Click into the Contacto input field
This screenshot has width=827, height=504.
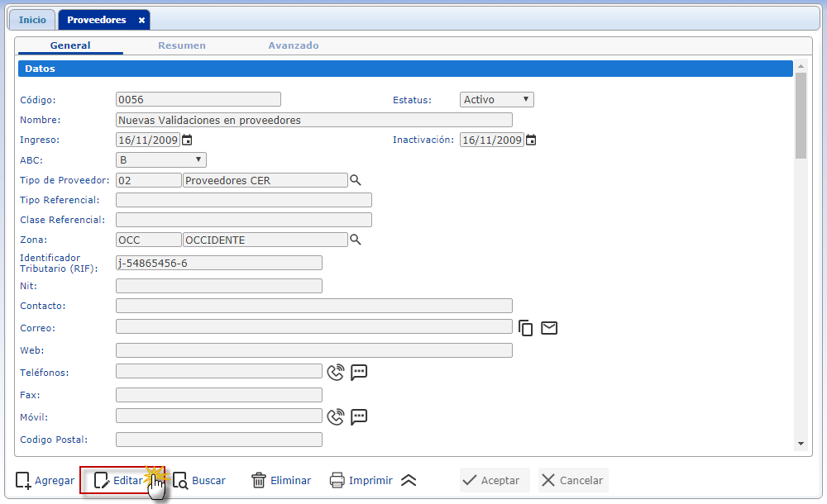pyautogui.click(x=314, y=306)
